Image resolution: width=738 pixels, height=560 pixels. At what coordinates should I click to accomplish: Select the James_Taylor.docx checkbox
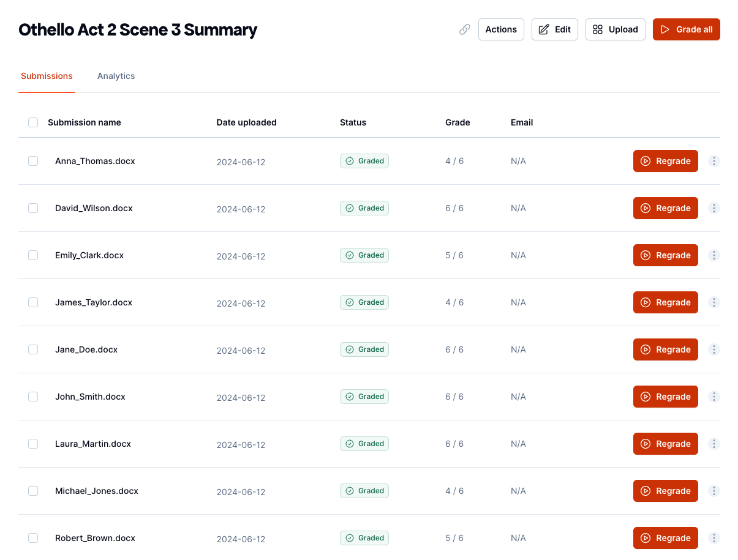33,302
